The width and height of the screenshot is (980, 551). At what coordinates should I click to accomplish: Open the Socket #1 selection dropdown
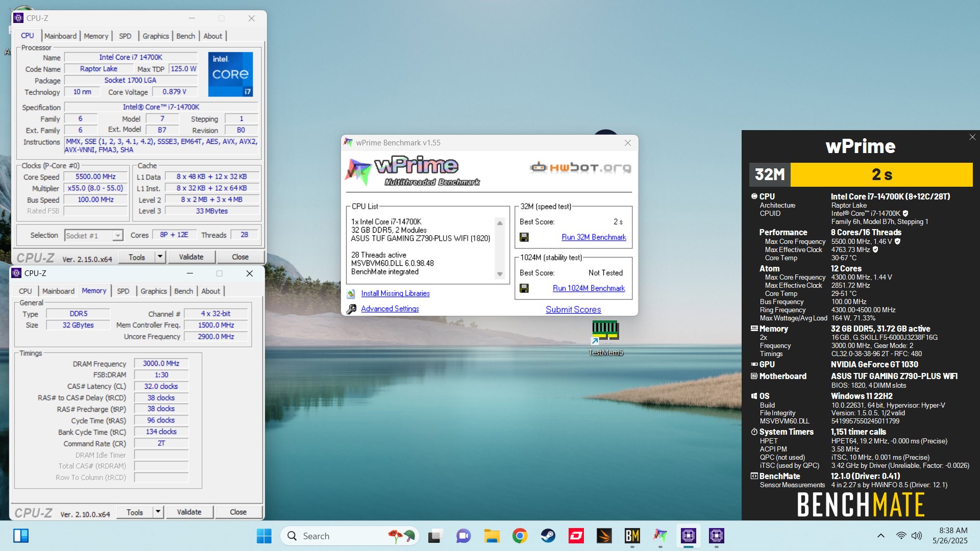click(94, 236)
